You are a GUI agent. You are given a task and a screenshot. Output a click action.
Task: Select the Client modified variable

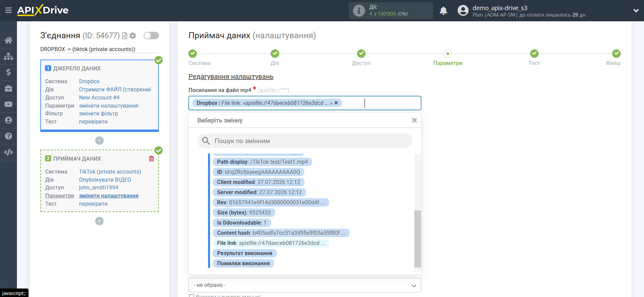pos(258,182)
